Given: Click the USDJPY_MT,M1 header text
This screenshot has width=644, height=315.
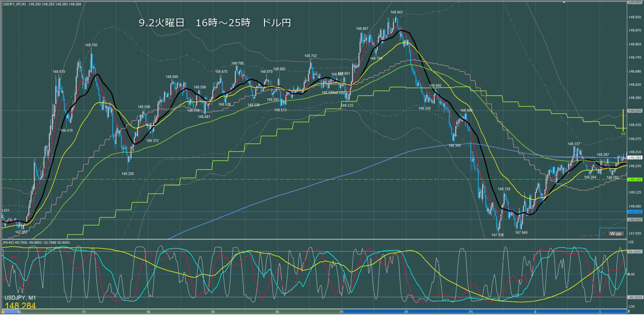Looking at the screenshot, I should [x=14, y=4].
